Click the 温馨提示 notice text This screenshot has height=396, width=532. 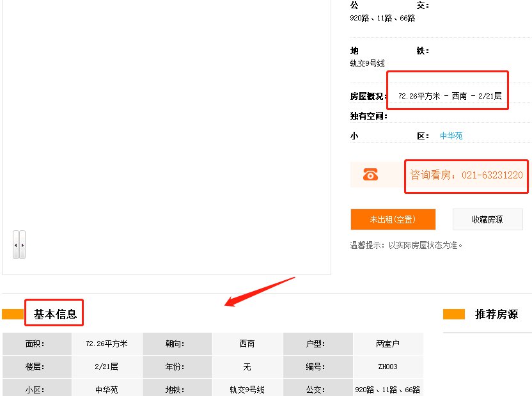point(406,245)
